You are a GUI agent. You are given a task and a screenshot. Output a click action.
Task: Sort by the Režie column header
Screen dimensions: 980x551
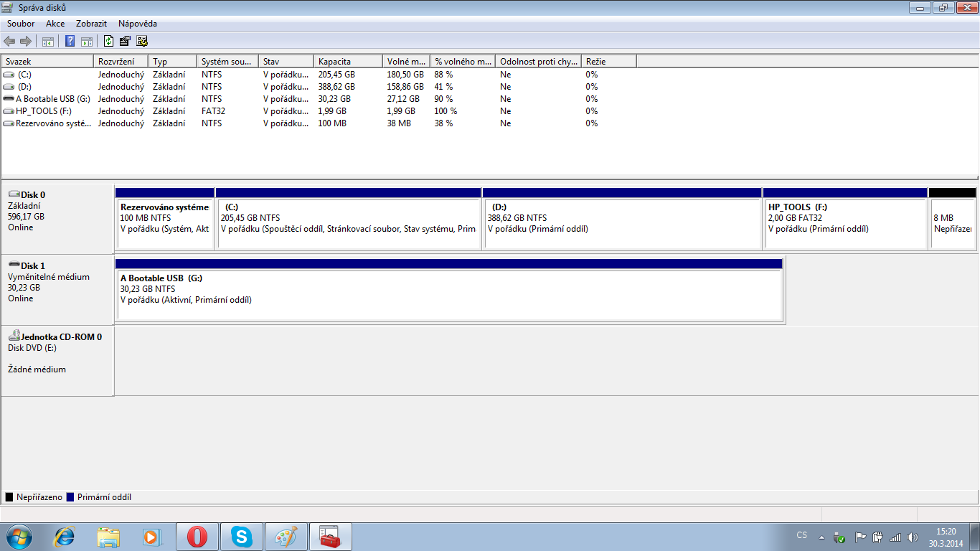608,62
